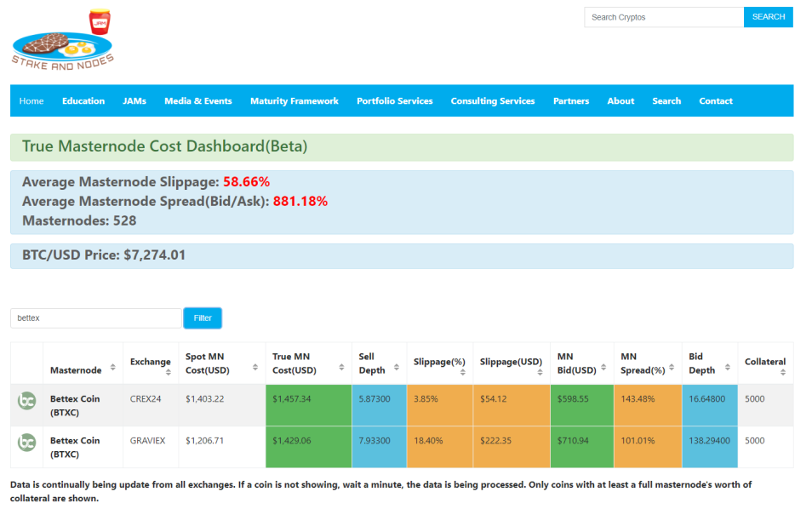Click MN spread cell 101.01%
Screen dimensions: 812x526
(648, 447)
